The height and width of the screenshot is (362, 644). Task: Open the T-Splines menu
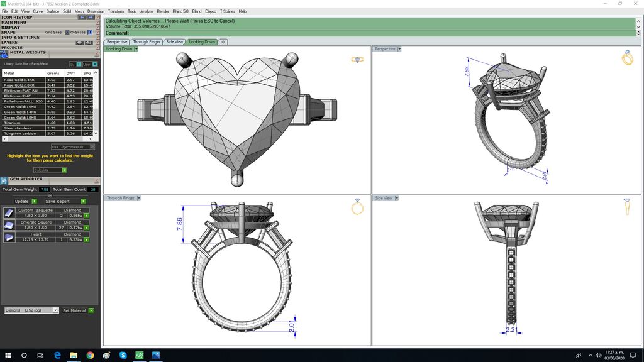[x=227, y=11]
